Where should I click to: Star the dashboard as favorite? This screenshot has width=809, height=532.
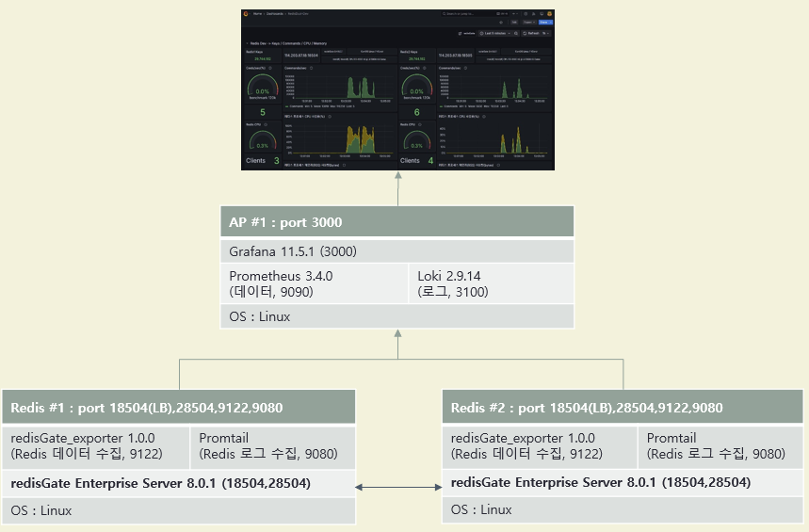(x=499, y=23)
